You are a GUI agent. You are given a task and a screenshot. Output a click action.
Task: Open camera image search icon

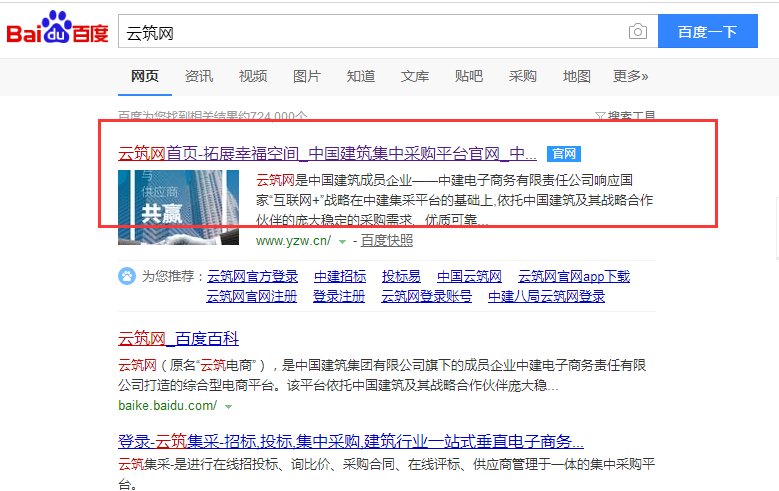click(638, 32)
